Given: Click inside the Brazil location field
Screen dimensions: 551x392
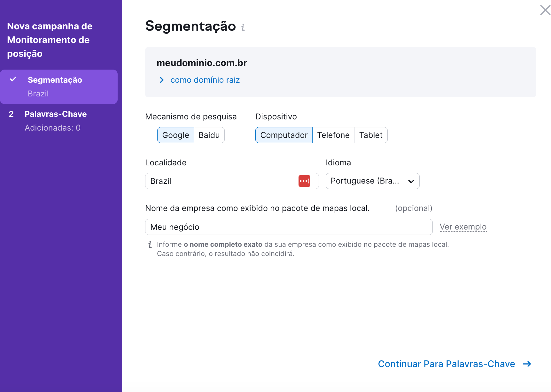Looking at the screenshot, I should click(x=224, y=181).
